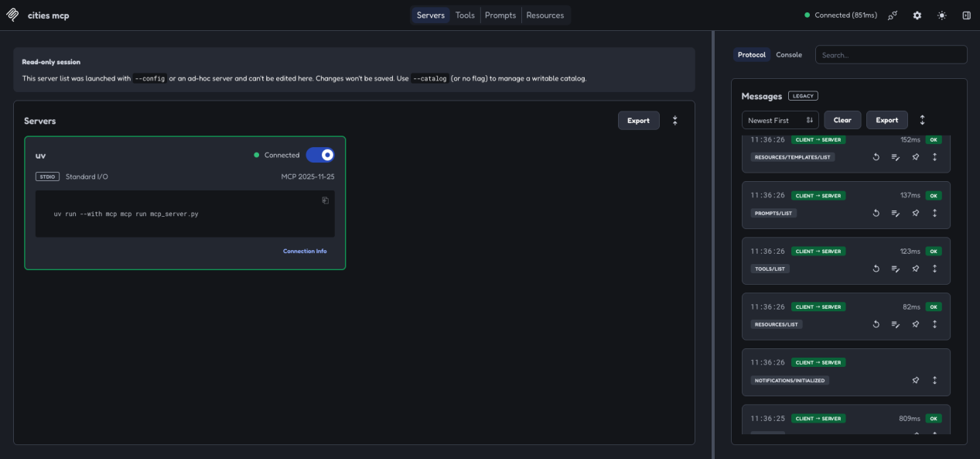
Task: Click the PROMPTS/LIST method tag
Action: [x=773, y=213]
